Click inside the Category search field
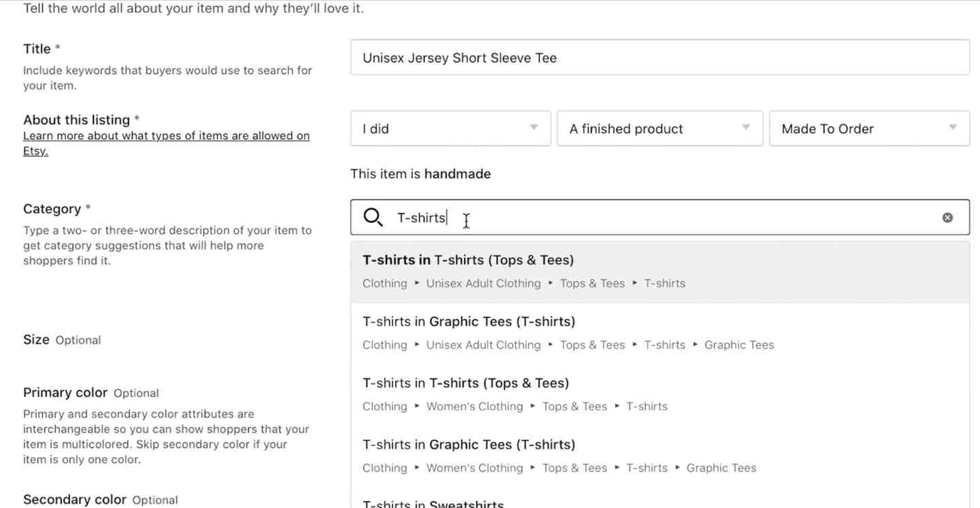Viewport: 980px width, 508px height. (x=660, y=218)
